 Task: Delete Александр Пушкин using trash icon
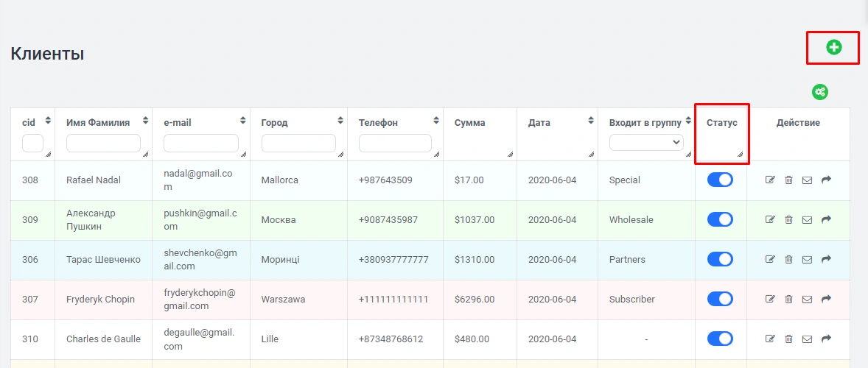[788, 220]
